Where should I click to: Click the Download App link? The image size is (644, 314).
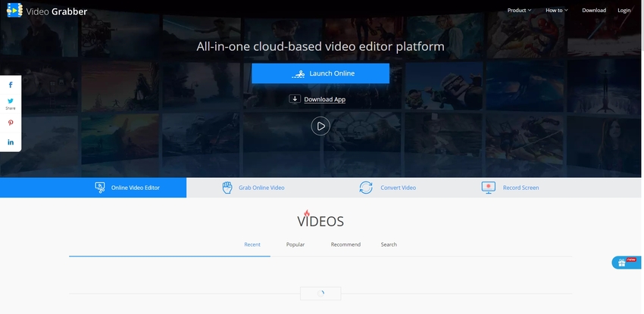(x=324, y=99)
